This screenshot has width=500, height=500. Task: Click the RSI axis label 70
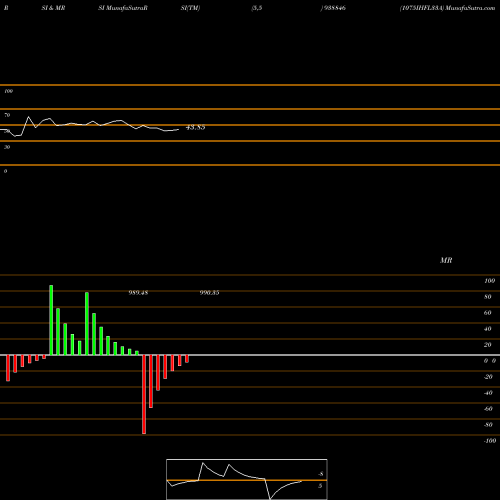point(7,115)
